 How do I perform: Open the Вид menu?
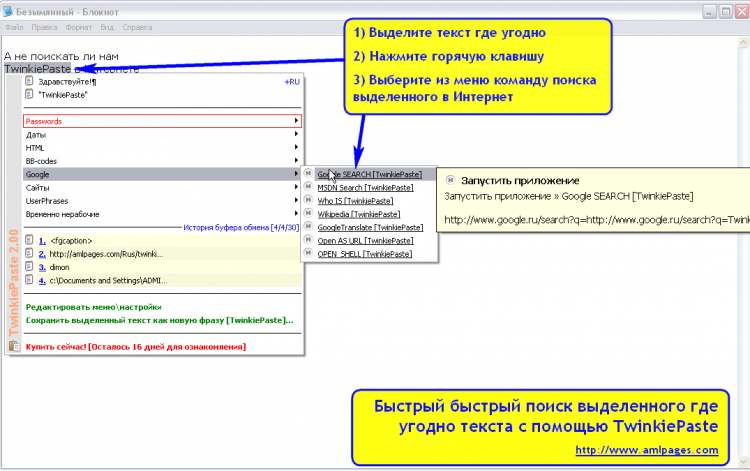(107, 27)
